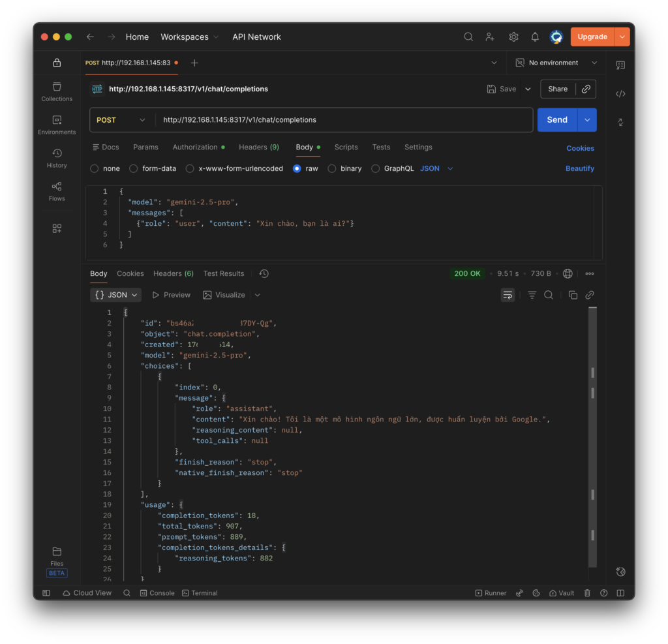Open Collections in the sidebar

point(57,91)
